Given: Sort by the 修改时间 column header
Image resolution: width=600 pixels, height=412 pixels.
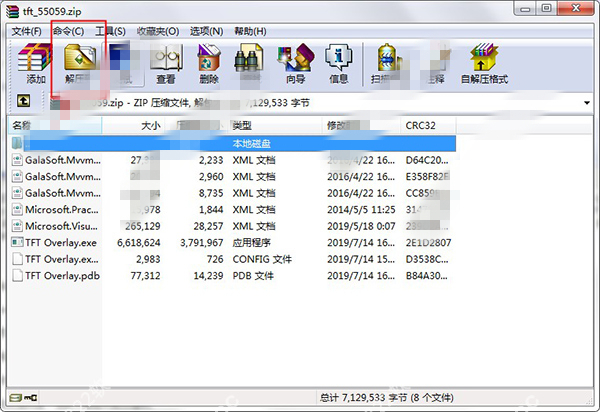Looking at the screenshot, I should [362, 125].
